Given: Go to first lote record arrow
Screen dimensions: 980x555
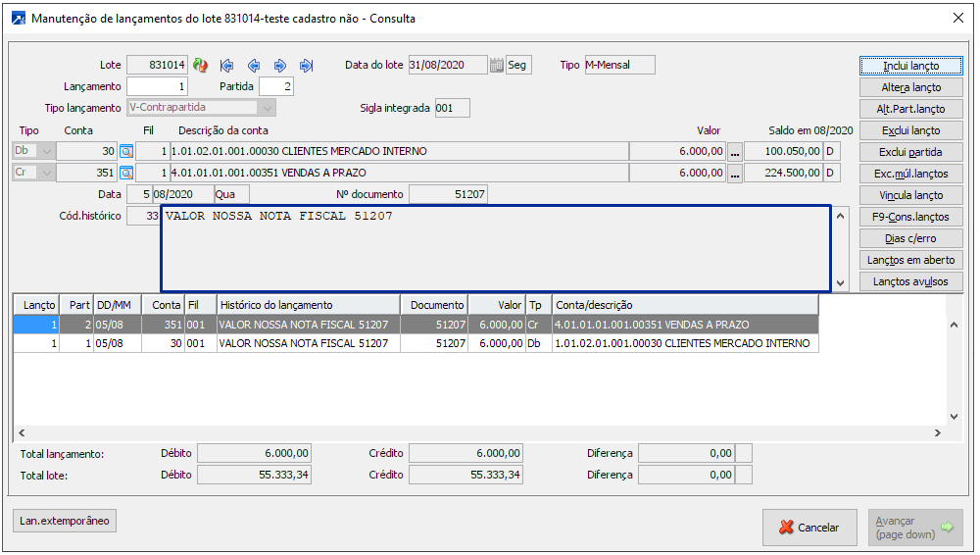Looking at the screenshot, I should (x=227, y=66).
